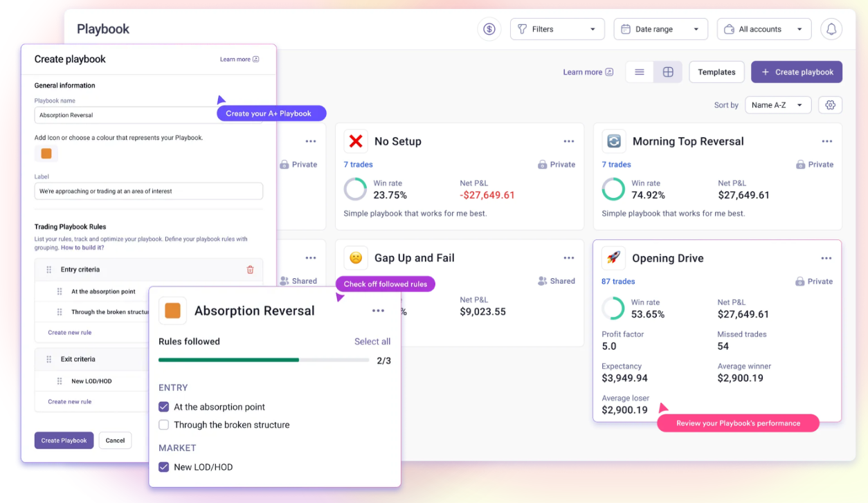Screen dimensions: 868x503
Task: Click the Morning Top Reversal card icon
Action: [x=614, y=141]
